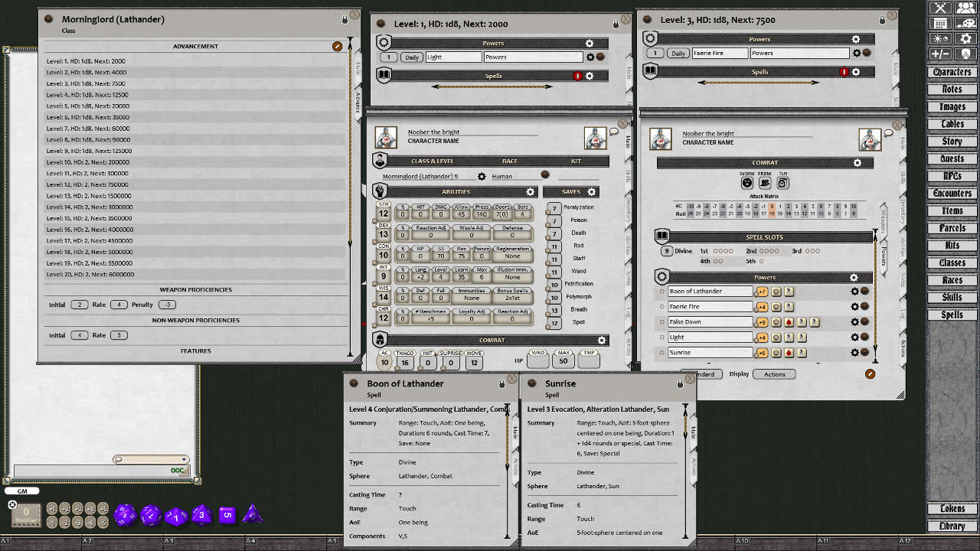This screenshot has width=980, height=551.
Task: Open the modifiers +/- toolbar icon
Action: click(x=940, y=54)
